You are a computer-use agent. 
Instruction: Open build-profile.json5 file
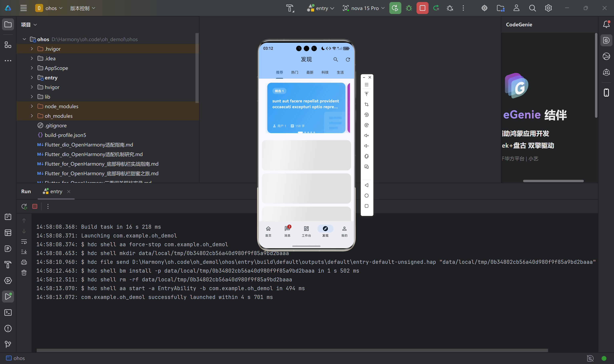pos(65,135)
